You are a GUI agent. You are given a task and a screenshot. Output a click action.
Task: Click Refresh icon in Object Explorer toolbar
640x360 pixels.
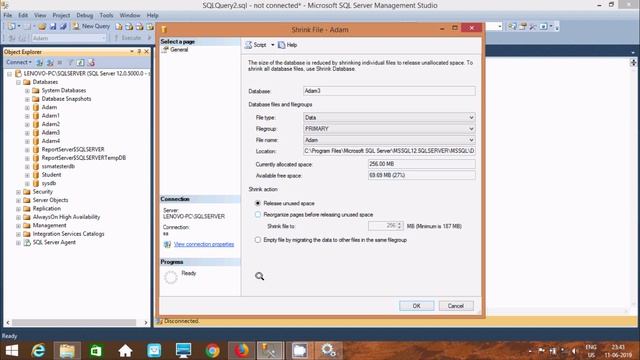coord(80,62)
